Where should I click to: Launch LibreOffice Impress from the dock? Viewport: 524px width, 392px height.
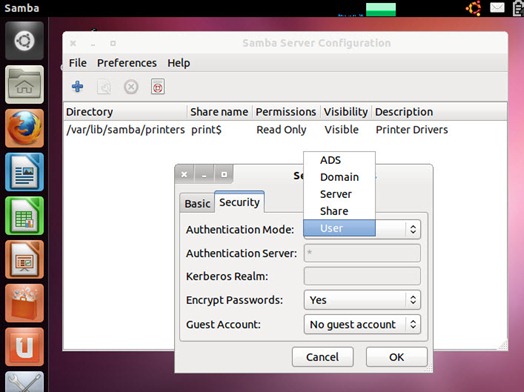24,260
